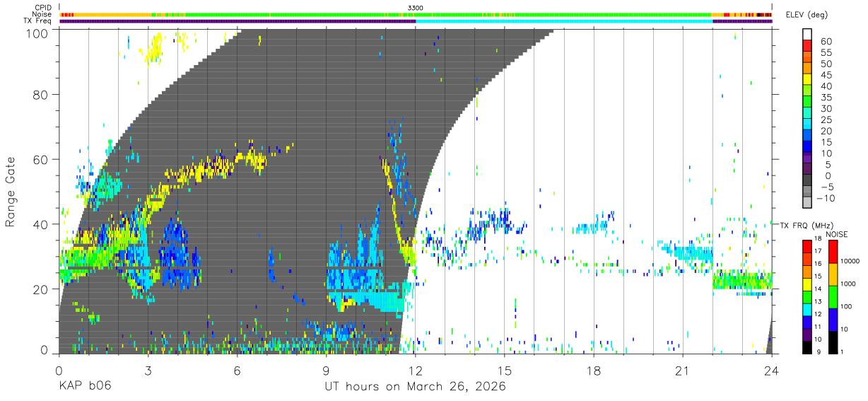
Task: Click the 12 hour tick on time axis
Action: (x=416, y=371)
